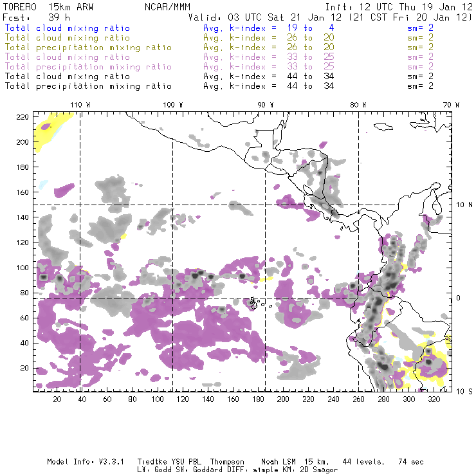The width and height of the screenshot is (476, 476).
Task: Click the '280' horizontal axis tick label
Action: coord(384,399)
